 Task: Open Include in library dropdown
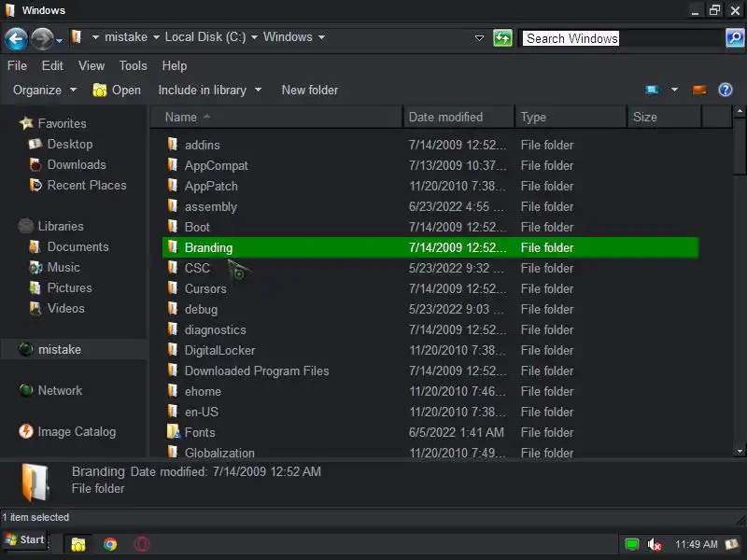pyautogui.click(x=209, y=90)
